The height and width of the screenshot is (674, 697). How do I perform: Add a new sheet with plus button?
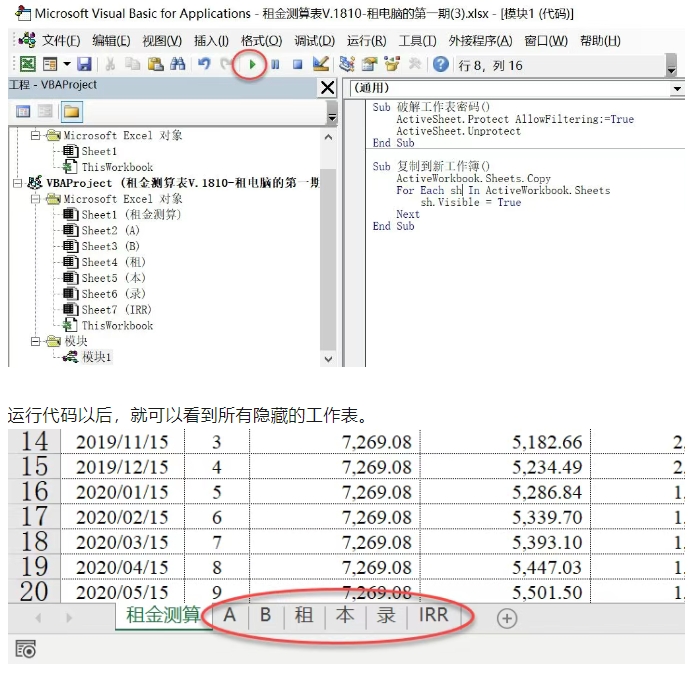pyautogui.click(x=507, y=618)
